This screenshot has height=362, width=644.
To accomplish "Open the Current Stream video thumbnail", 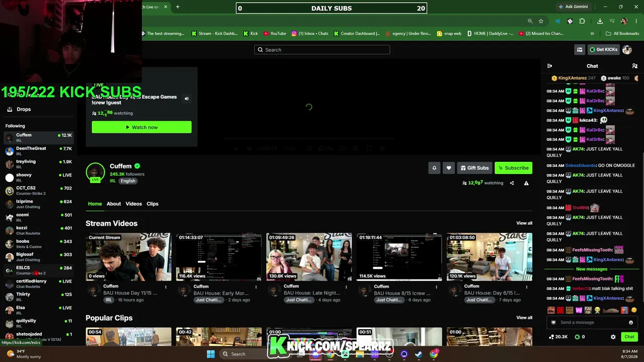I will tap(128, 257).
